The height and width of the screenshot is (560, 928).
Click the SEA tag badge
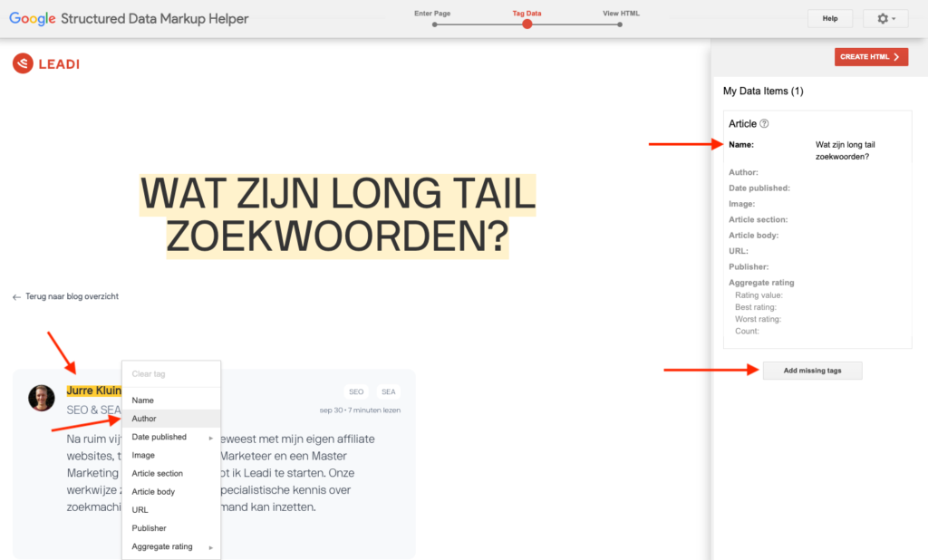[388, 391]
